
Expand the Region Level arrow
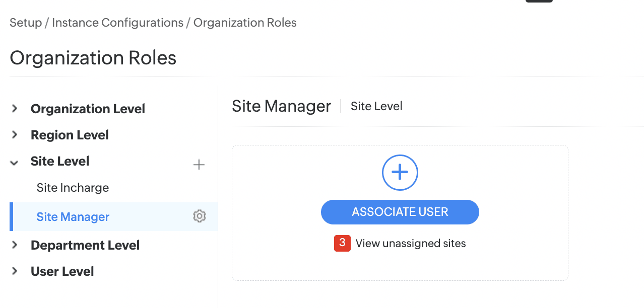click(15, 134)
